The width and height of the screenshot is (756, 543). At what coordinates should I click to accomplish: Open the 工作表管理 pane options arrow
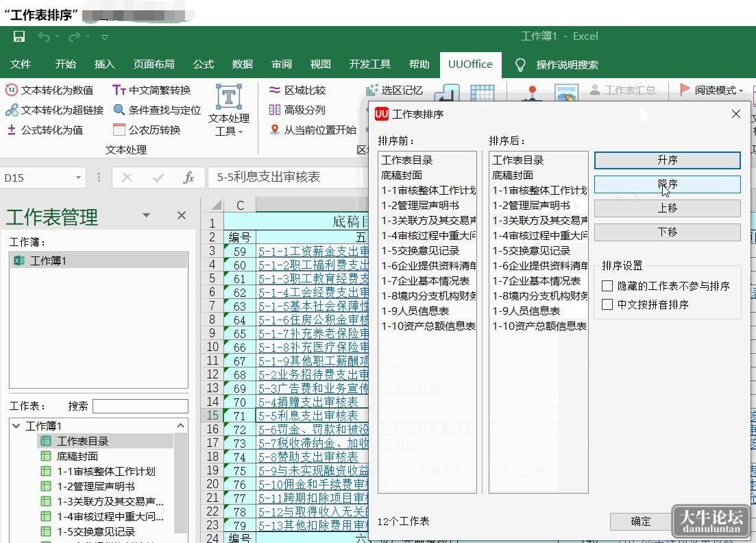[x=146, y=215]
